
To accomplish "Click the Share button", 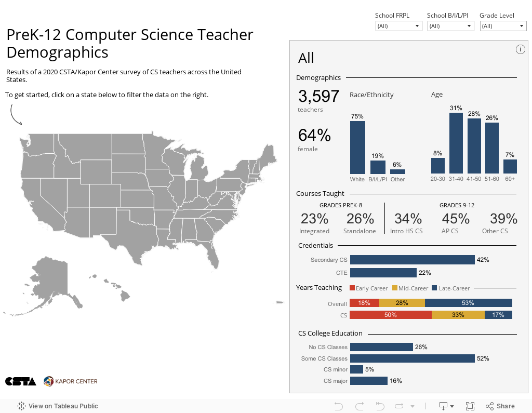I will (x=500, y=406).
